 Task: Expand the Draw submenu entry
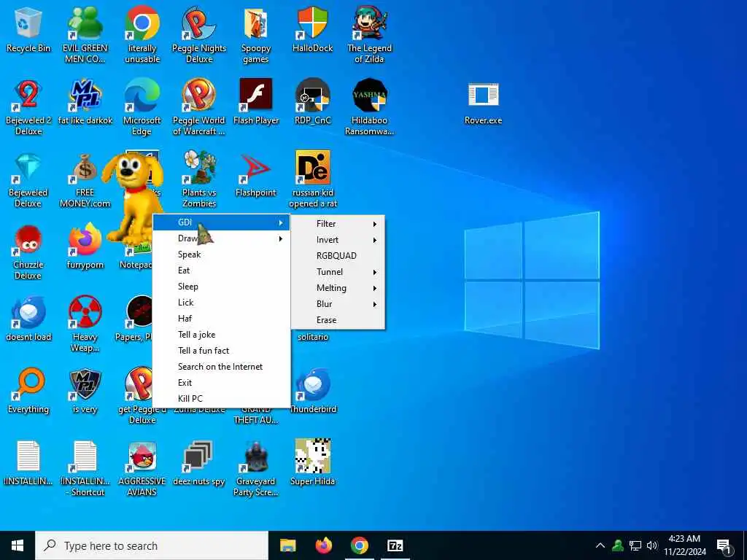pyautogui.click(x=221, y=238)
